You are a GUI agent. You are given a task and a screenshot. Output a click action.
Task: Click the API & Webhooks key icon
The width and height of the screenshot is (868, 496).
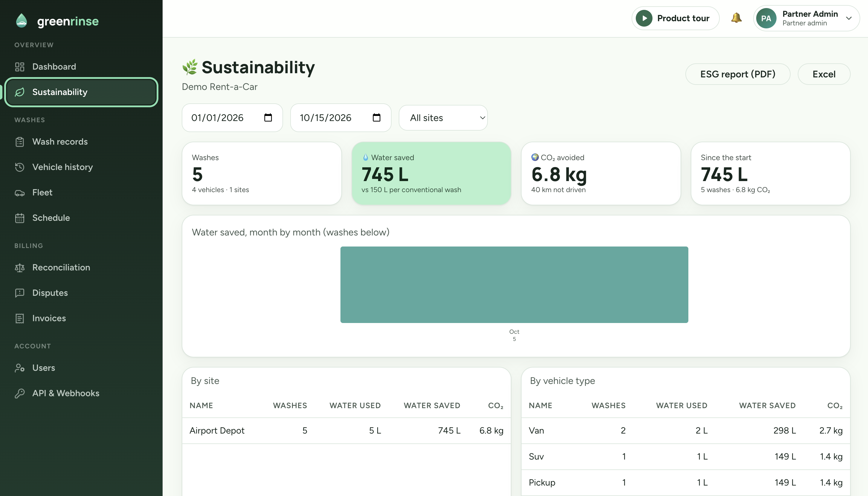click(20, 393)
